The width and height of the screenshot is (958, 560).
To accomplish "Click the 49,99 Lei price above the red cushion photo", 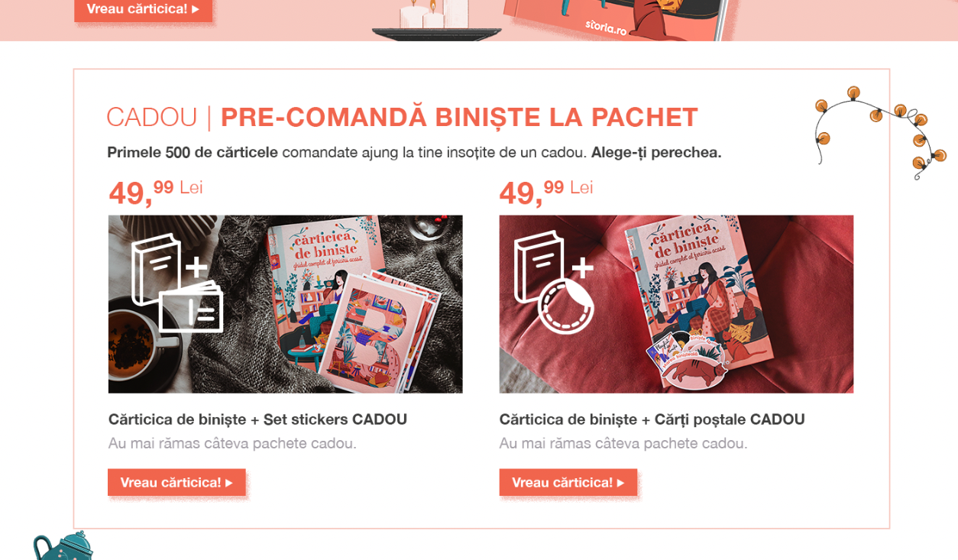I will pos(546,192).
